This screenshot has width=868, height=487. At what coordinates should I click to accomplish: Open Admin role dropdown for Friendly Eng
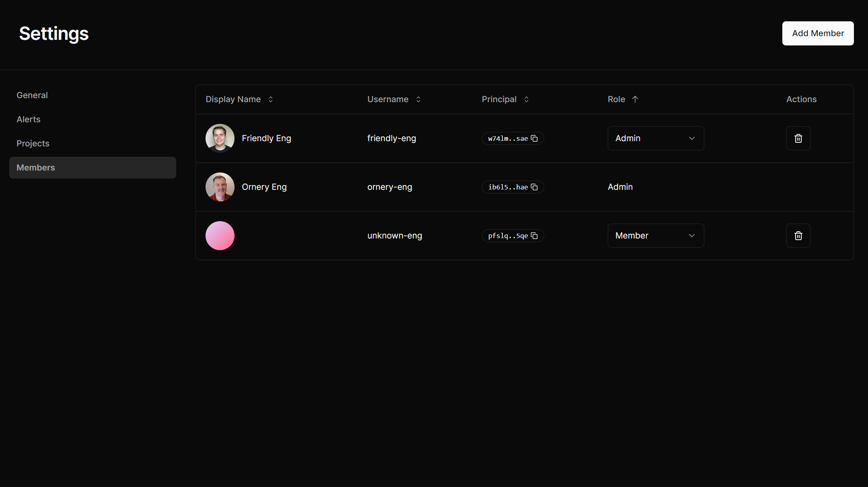(x=656, y=138)
